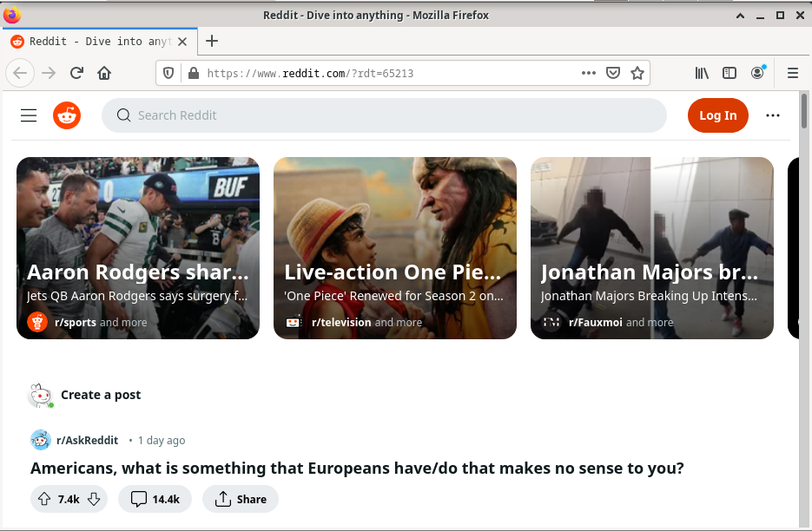Image resolution: width=812 pixels, height=531 pixels.
Task: Open the Live-action One Piece card
Action: (394, 248)
